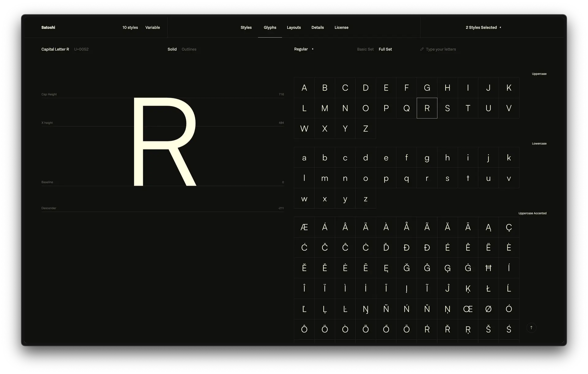Select the Œ ligature glyph tile
This screenshot has height=374, width=588.
point(468,309)
